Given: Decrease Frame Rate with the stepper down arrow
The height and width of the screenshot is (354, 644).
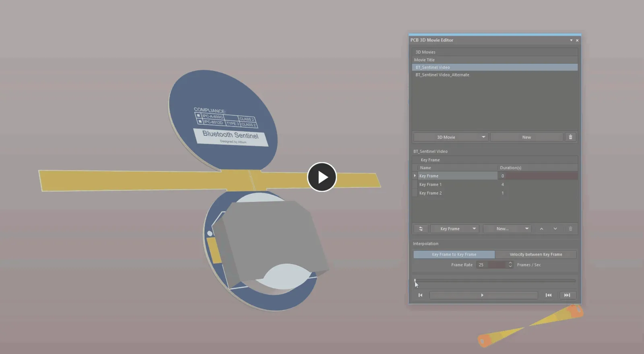Looking at the screenshot, I should tap(510, 267).
